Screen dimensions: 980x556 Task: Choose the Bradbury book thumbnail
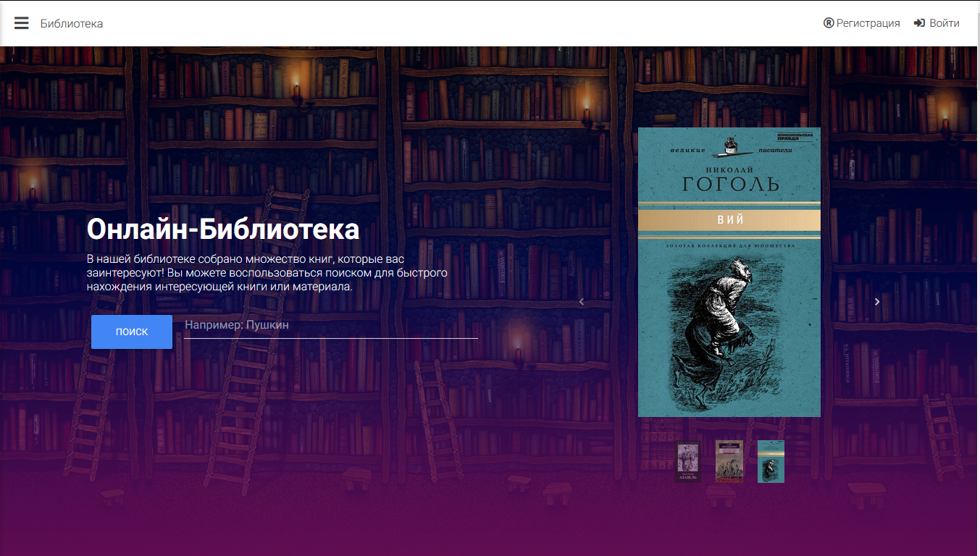[729, 461]
